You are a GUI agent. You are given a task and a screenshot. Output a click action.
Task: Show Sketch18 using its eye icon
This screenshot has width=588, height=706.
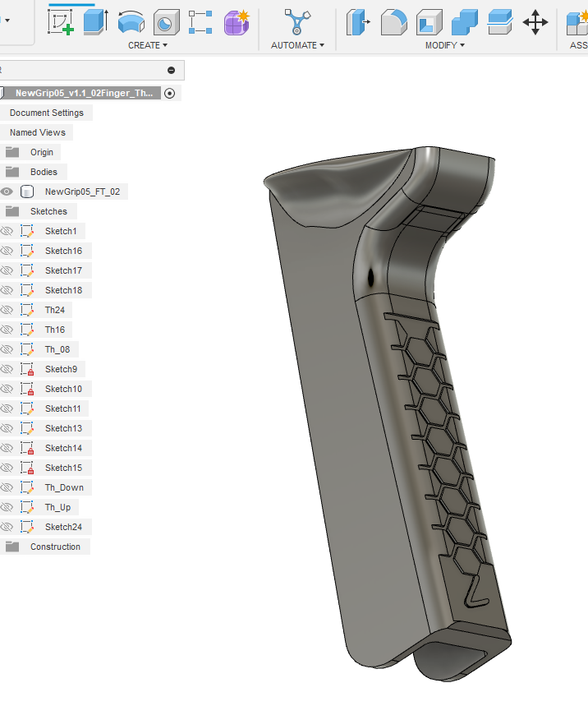click(7, 290)
